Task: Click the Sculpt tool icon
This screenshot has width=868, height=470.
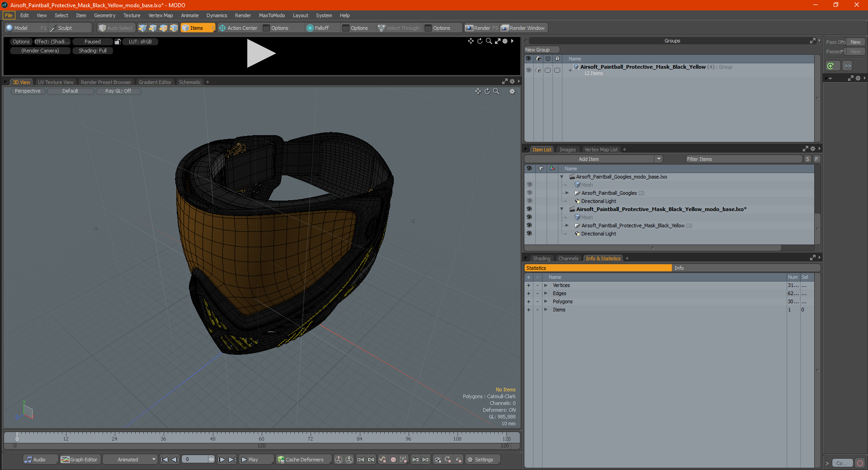Action: click(x=53, y=28)
